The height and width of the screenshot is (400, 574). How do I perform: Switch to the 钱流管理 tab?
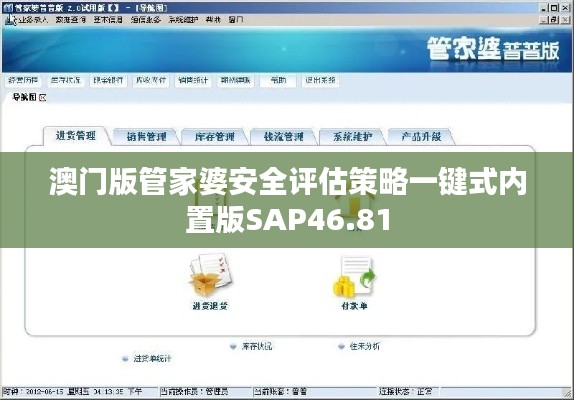[x=283, y=137]
